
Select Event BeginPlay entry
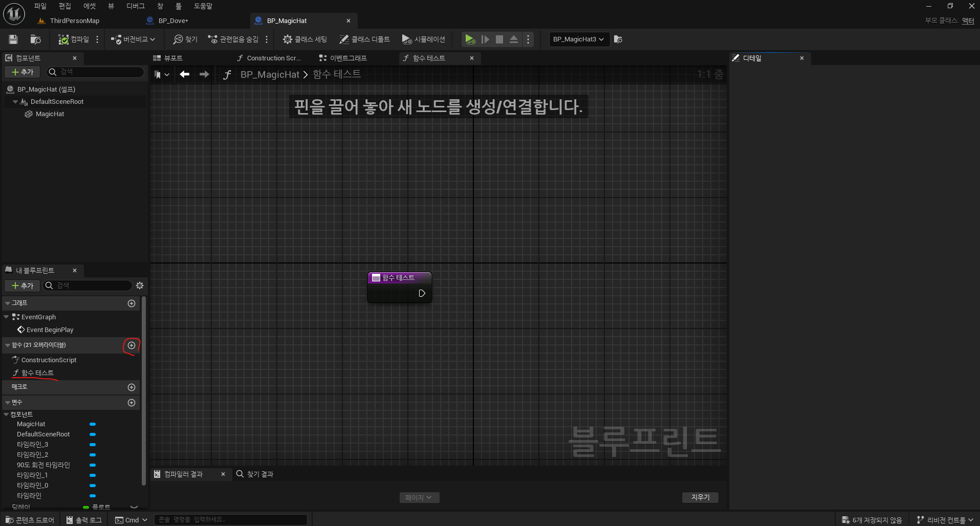point(50,330)
